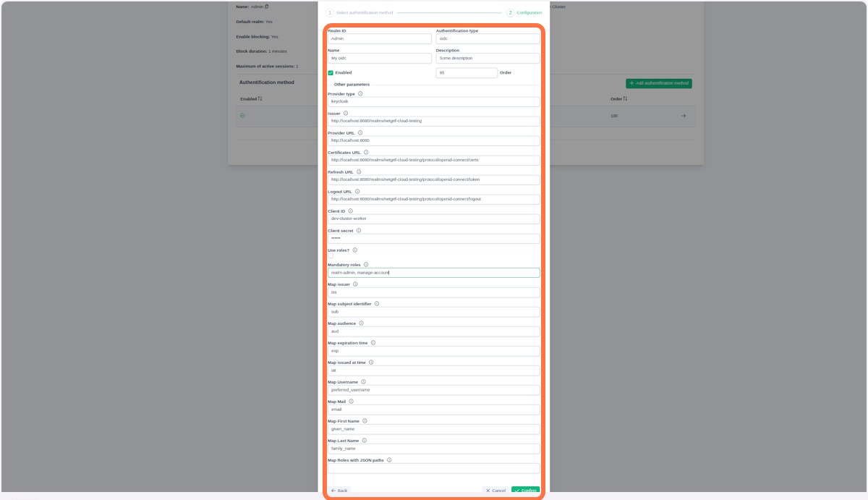Screen dimensions: 868x500
Task: Go back using the Back button
Action: 339,491
